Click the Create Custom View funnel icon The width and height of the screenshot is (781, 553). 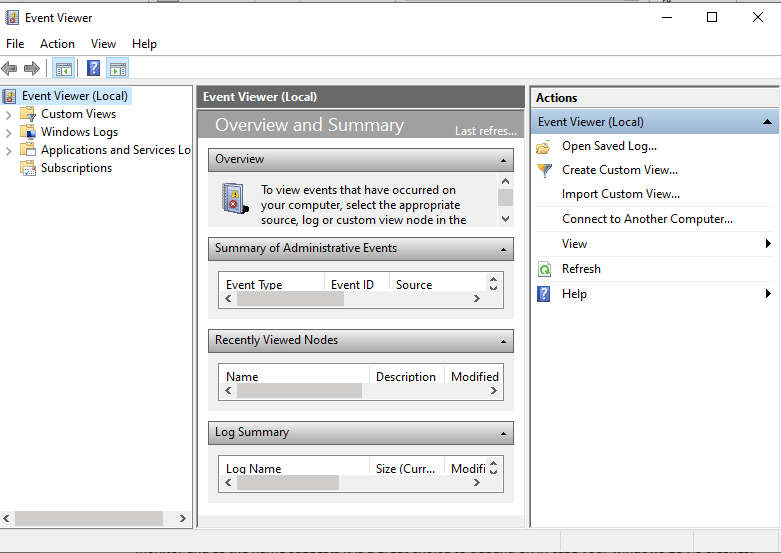point(544,170)
